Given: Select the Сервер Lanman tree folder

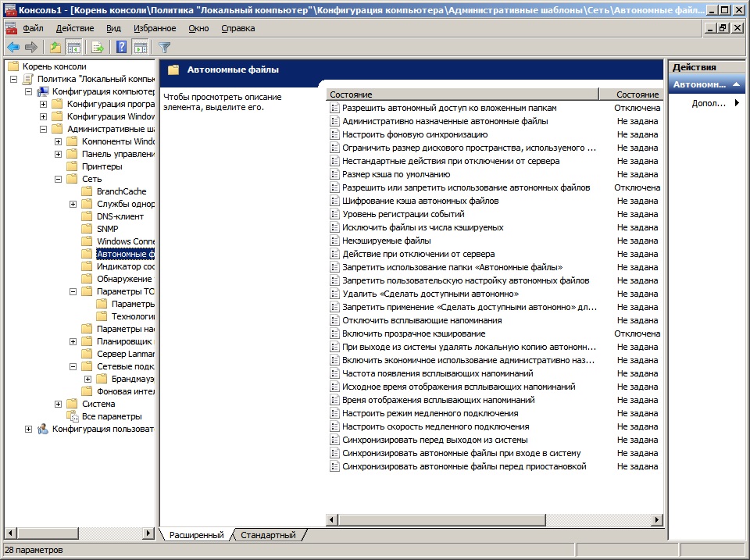Looking at the screenshot, I should (125, 354).
